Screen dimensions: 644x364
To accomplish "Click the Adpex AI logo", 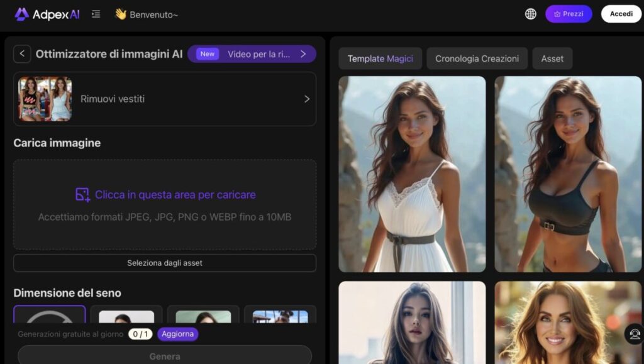I will coord(47,14).
